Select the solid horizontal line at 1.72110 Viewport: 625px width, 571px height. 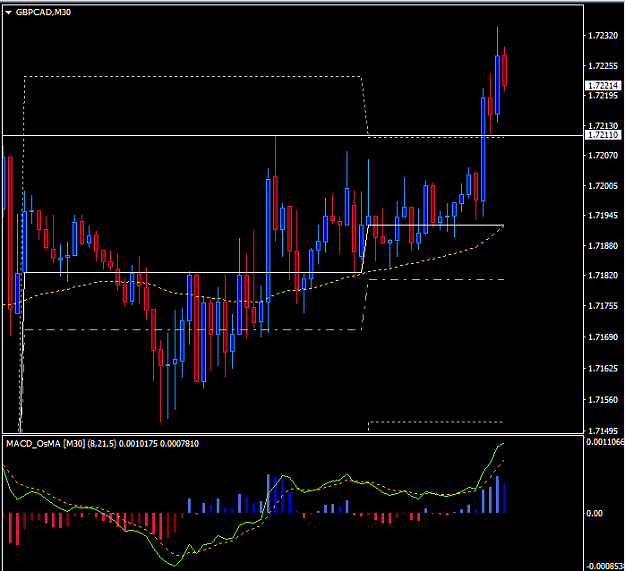293,135
